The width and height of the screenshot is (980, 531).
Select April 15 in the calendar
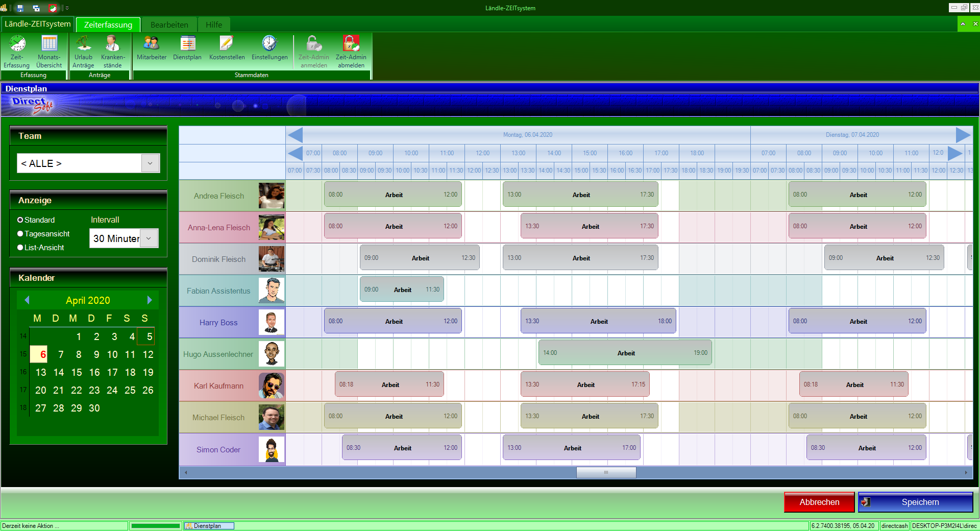pyautogui.click(x=77, y=372)
